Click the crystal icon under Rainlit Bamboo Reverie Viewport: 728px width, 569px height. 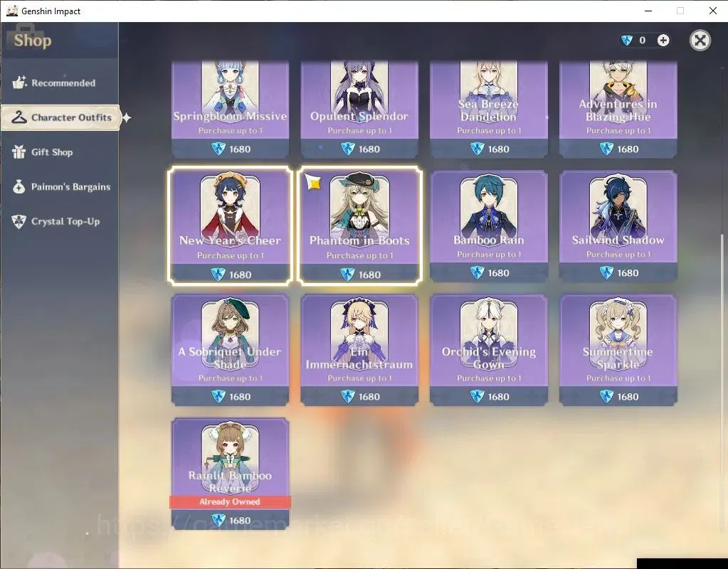click(x=218, y=520)
